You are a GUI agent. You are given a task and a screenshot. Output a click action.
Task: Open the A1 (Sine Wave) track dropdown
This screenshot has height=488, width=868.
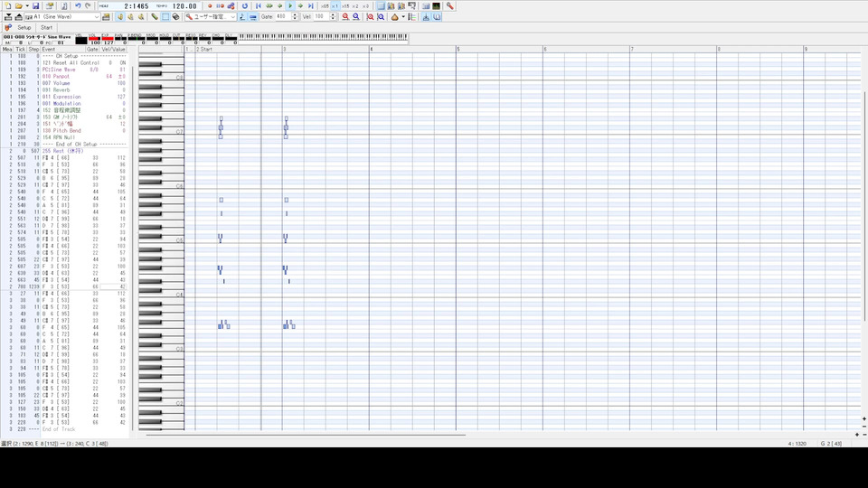pyautogui.click(x=62, y=17)
